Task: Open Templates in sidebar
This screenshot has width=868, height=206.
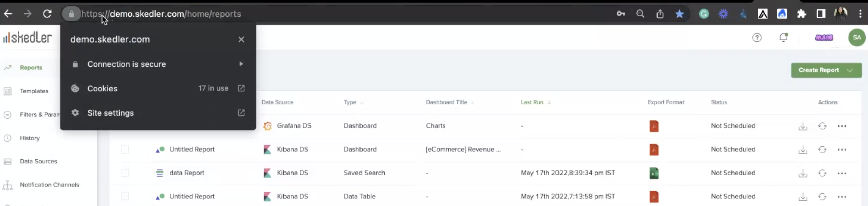Action: point(34,91)
